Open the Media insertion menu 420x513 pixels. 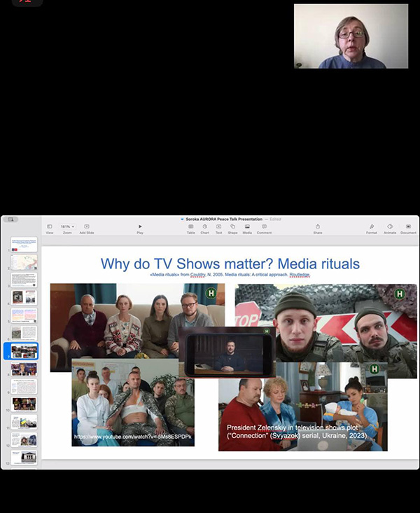point(247,228)
